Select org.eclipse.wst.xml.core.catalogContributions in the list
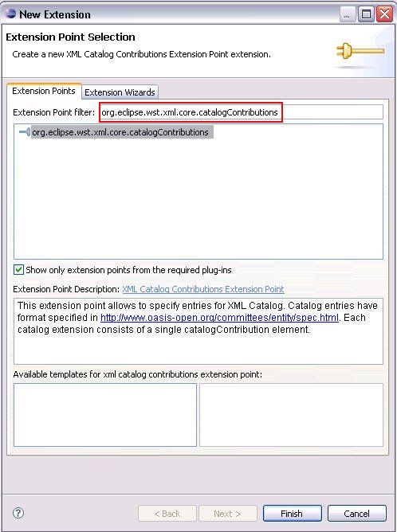The image size is (397, 532). coord(120,132)
